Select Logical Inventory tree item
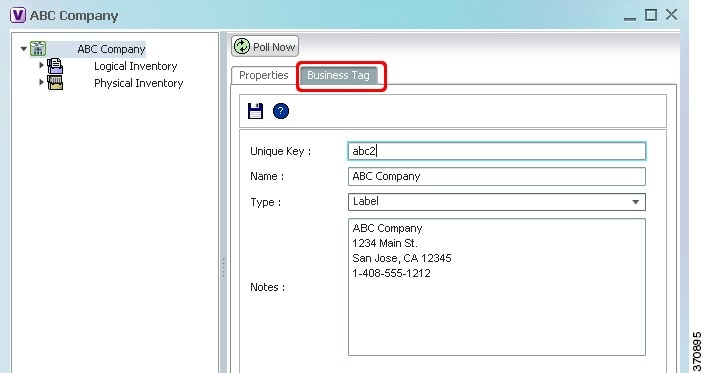Screen dimensions: 703x373 click(x=135, y=66)
